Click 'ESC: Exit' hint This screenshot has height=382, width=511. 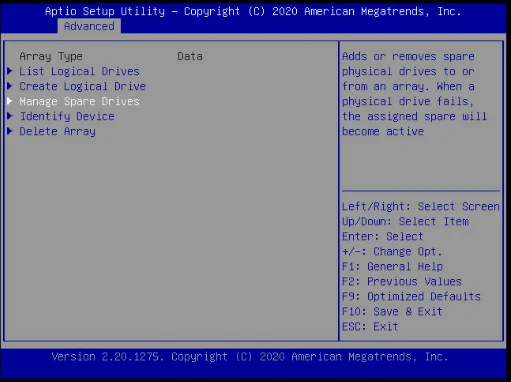tap(370, 326)
